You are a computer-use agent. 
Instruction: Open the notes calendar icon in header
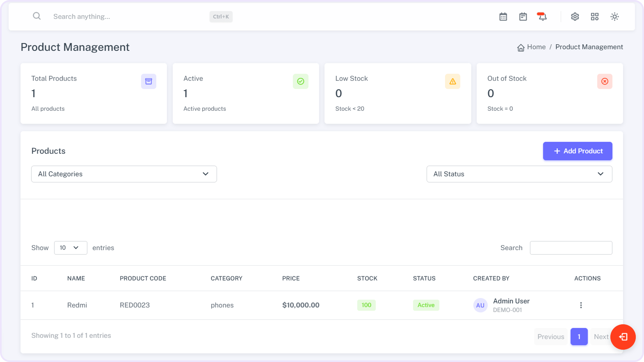[x=523, y=17]
